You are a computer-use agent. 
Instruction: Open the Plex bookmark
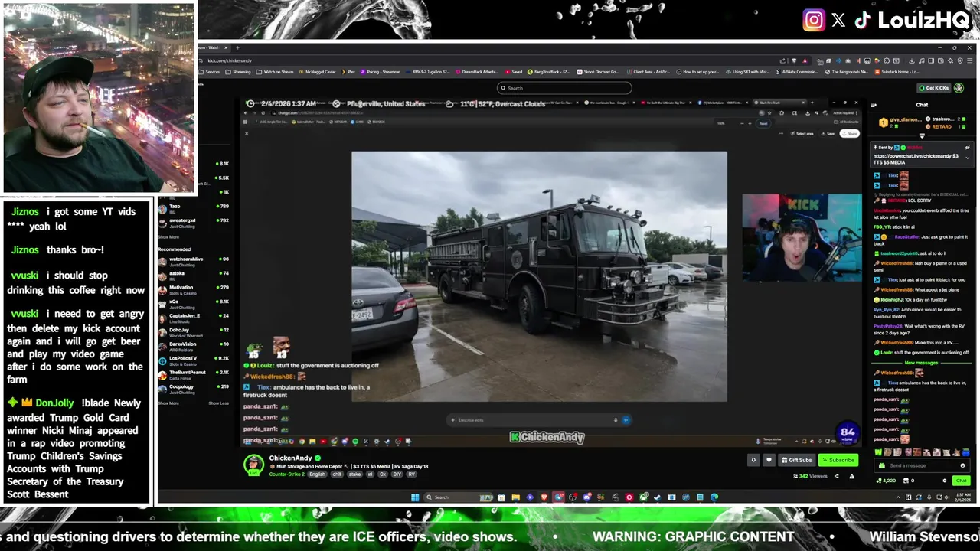pyautogui.click(x=348, y=72)
